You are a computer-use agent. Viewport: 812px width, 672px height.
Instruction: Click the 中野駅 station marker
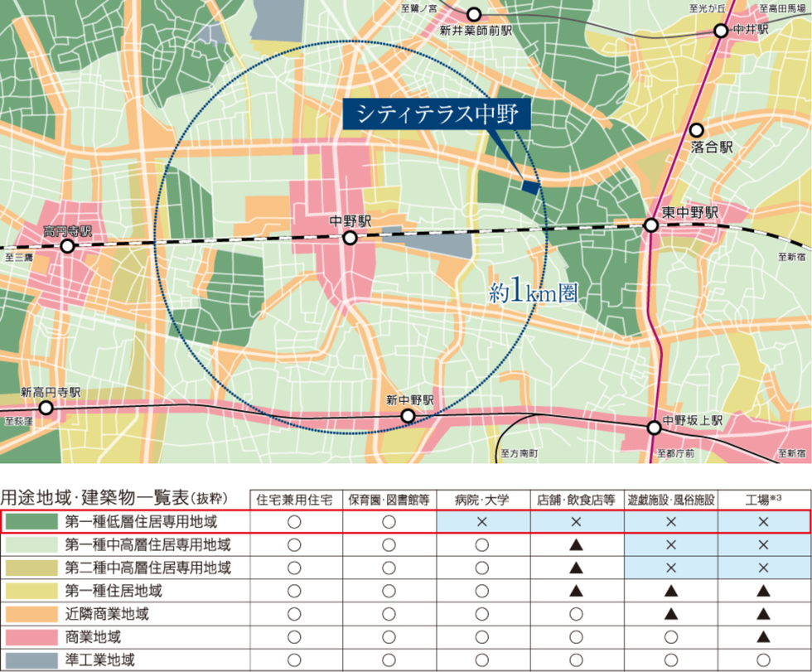[x=350, y=238]
